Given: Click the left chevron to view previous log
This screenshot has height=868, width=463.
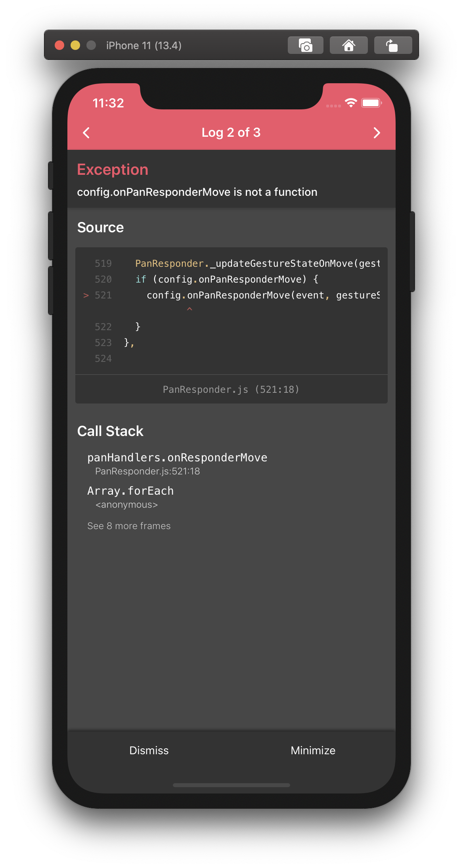Looking at the screenshot, I should point(86,133).
